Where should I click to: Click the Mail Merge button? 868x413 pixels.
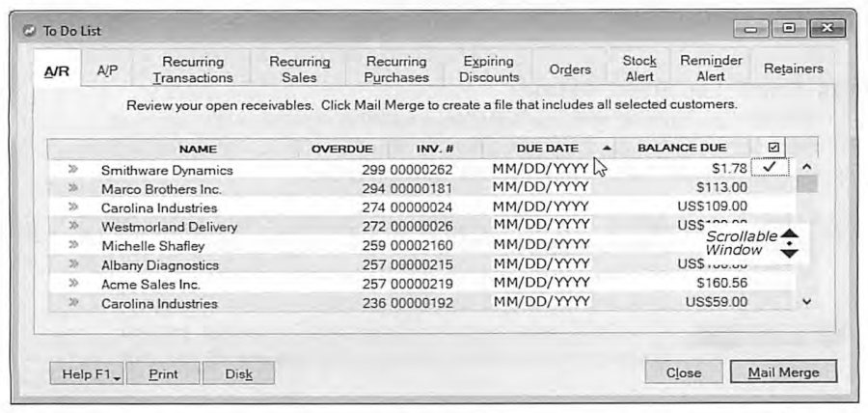click(x=783, y=372)
